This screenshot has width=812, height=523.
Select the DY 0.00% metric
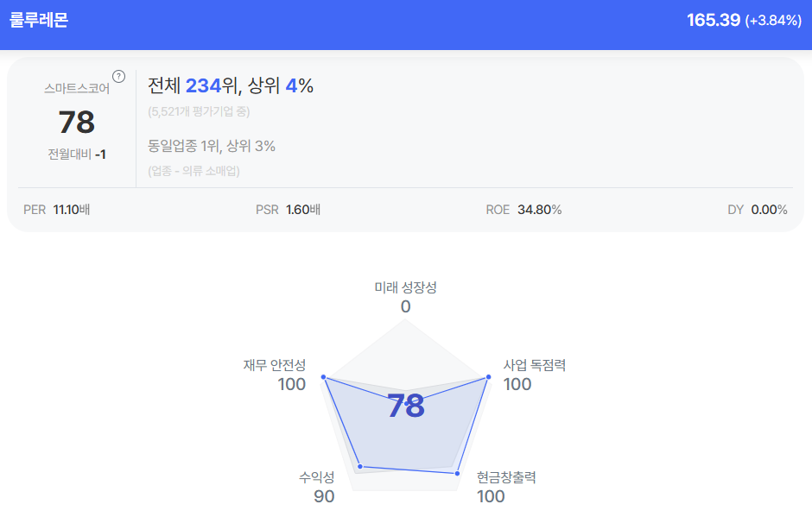pyautogui.click(x=758, y=210)
